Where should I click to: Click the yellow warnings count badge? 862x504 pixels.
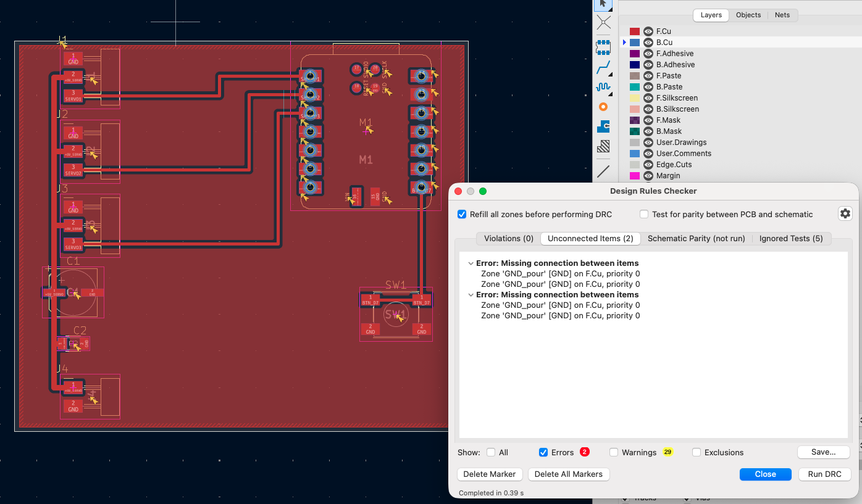[667, 452]
